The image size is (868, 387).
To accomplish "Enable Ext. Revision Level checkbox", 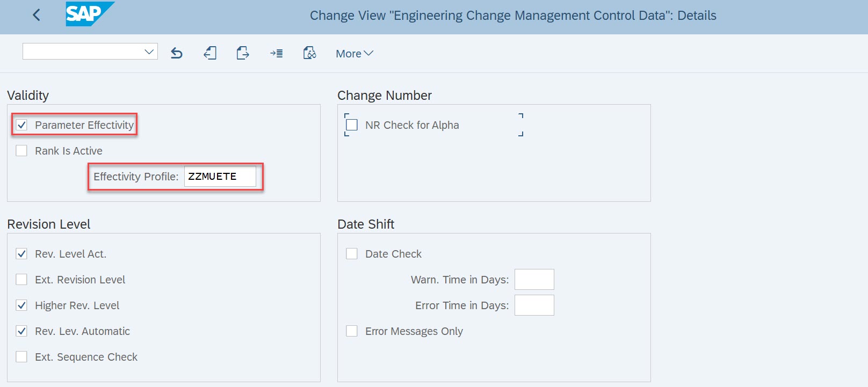I will coord(21,280).
